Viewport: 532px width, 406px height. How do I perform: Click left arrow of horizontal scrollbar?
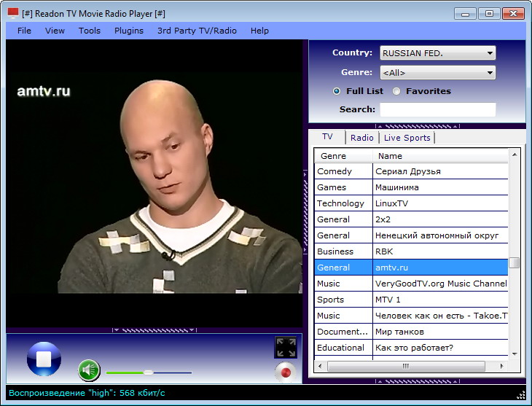pos(320,366)
